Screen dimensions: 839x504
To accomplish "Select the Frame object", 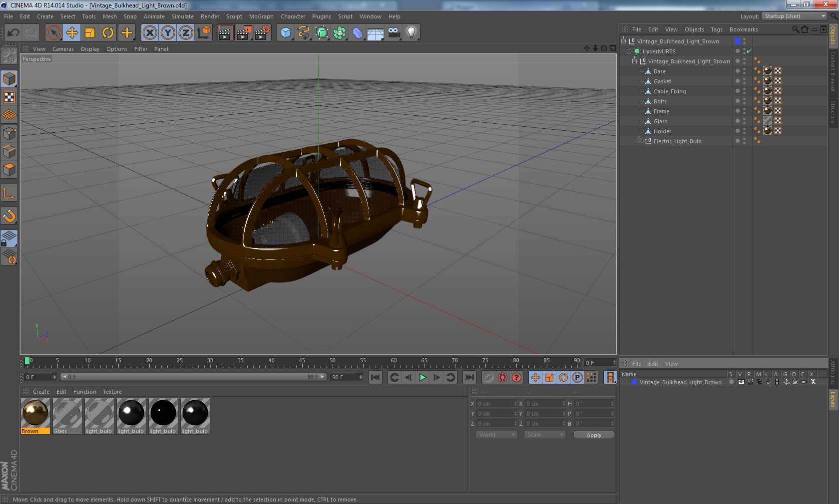I will pos(661,111).
